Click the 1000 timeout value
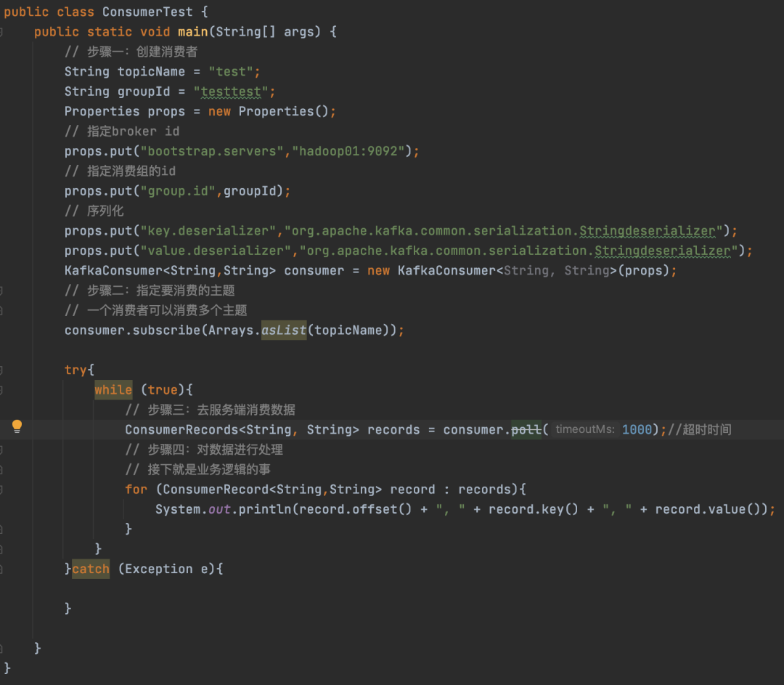This screenshot has width=784, height=685. [x=637, y=430]
